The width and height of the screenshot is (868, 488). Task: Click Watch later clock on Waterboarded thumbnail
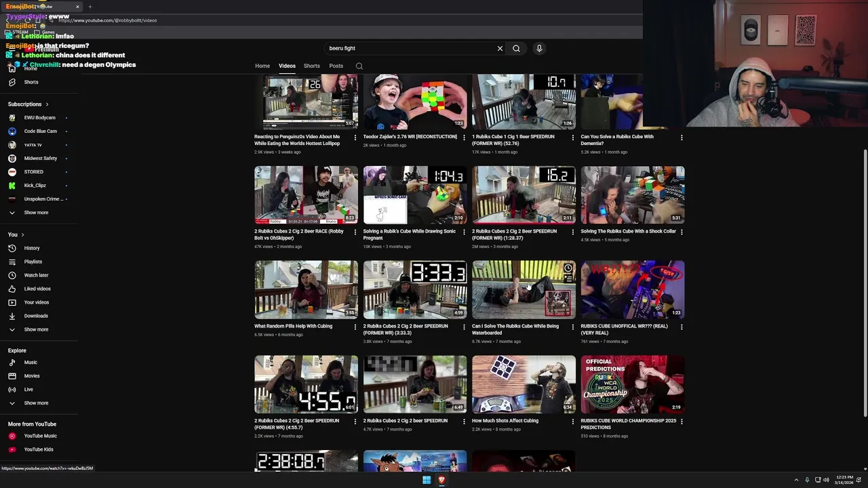568,268
